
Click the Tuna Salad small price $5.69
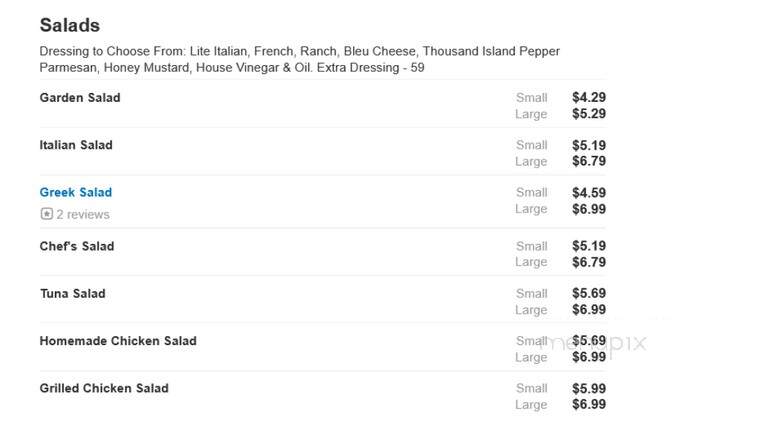[589, 294]
